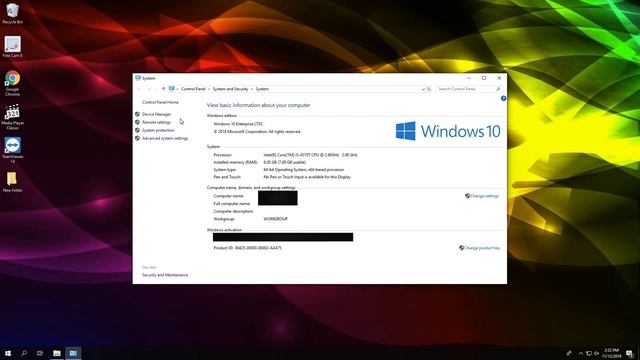Image resolution: width=640 pixels, height=360 pixels.
Task: Open Advanced system settings link
Action: click(165, 138)
